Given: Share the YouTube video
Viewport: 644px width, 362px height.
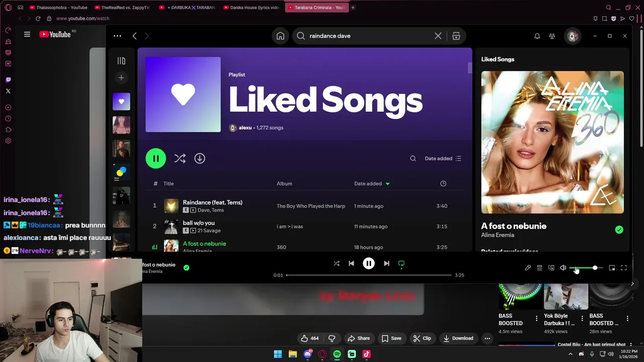Looking at the screenshot, I should 359,338.
